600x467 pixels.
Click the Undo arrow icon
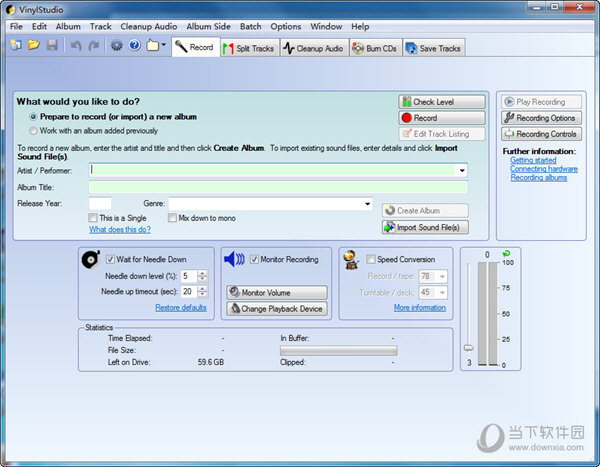tap(76, 46)
